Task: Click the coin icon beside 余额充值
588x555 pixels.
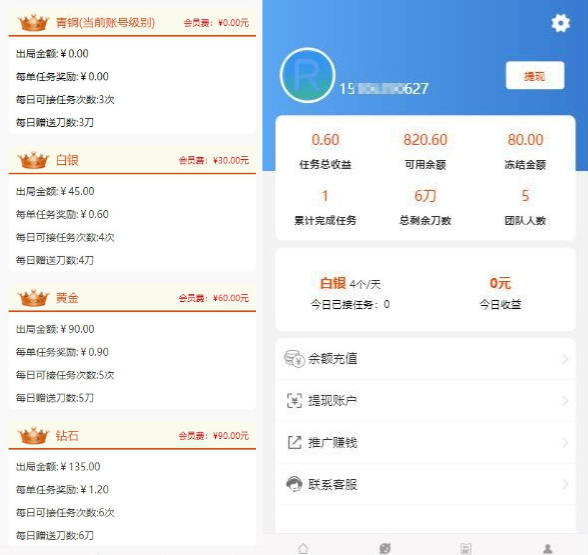Action: pos(294,359)
